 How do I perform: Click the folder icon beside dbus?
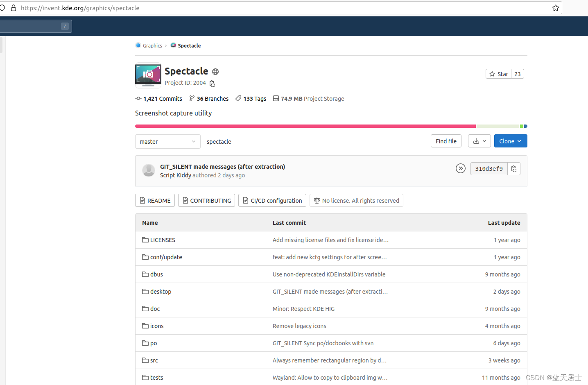[145, 274]
